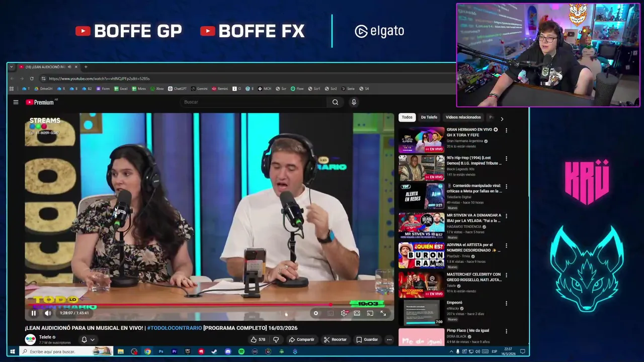644x362 pixels.
Task: Open the Xbox bookmark
Action: (157, 88)
